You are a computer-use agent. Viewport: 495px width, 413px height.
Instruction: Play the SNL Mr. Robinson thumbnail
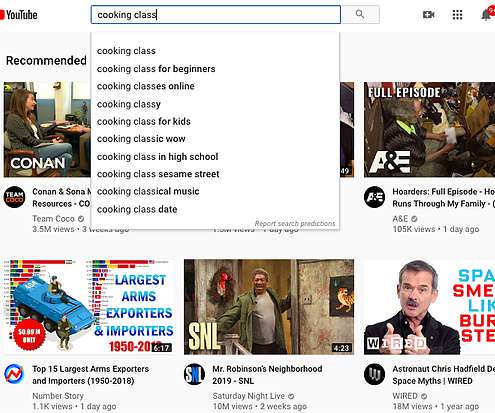[269, 307]
